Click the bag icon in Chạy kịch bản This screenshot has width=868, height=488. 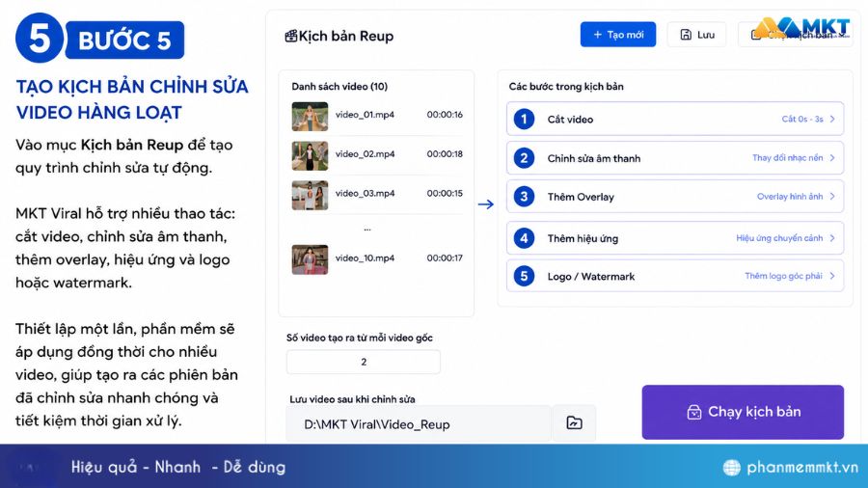tap(694, 412)
